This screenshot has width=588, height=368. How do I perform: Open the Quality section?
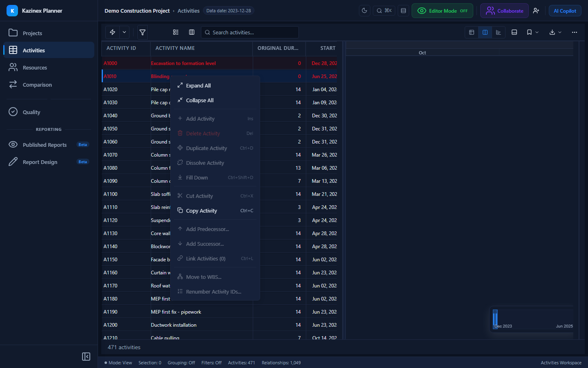pos(49,112)
